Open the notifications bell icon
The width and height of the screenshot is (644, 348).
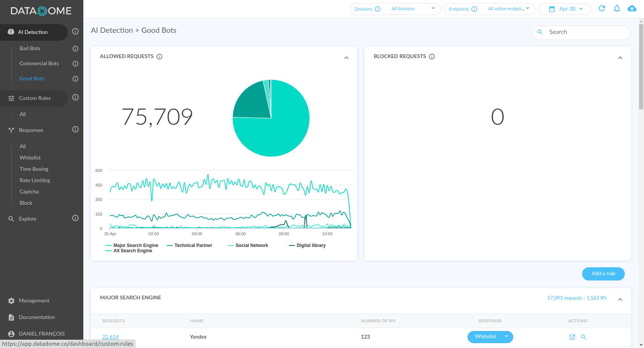point(617,8)
